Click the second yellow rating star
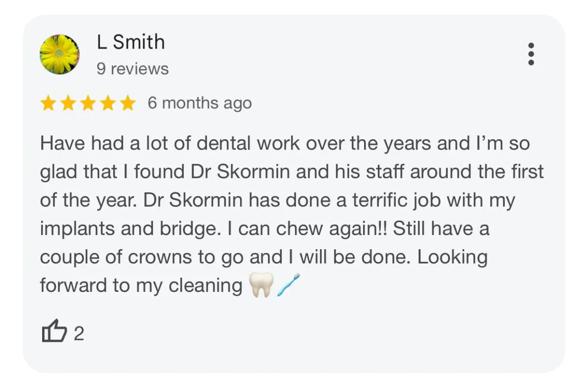588x389 pixels. (68, 103)
